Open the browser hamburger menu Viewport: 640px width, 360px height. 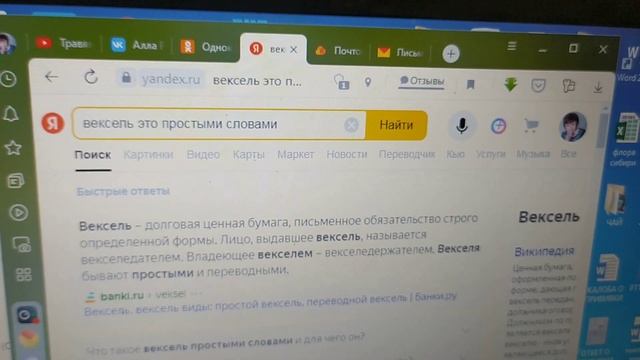pyautogui.click(x=512, y=46)
